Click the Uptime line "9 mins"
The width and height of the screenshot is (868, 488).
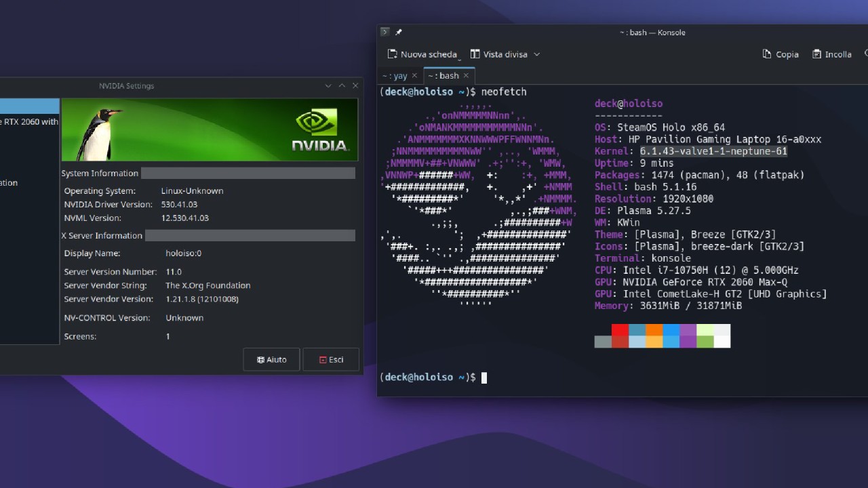634,163
